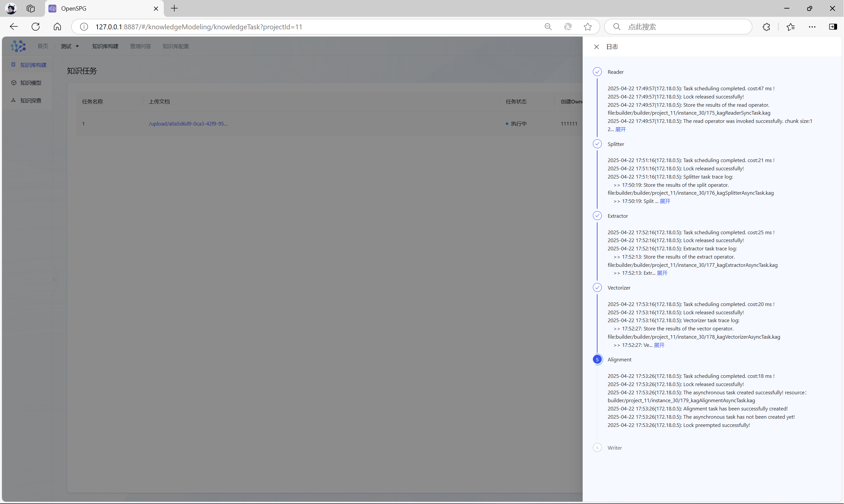Open the 测试 project dropdown
Image resolution: width=844 pixels, height=504 pixels.
point(70,46)
